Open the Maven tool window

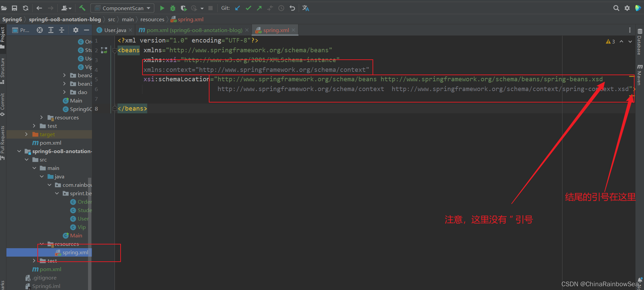pos(639,75)
